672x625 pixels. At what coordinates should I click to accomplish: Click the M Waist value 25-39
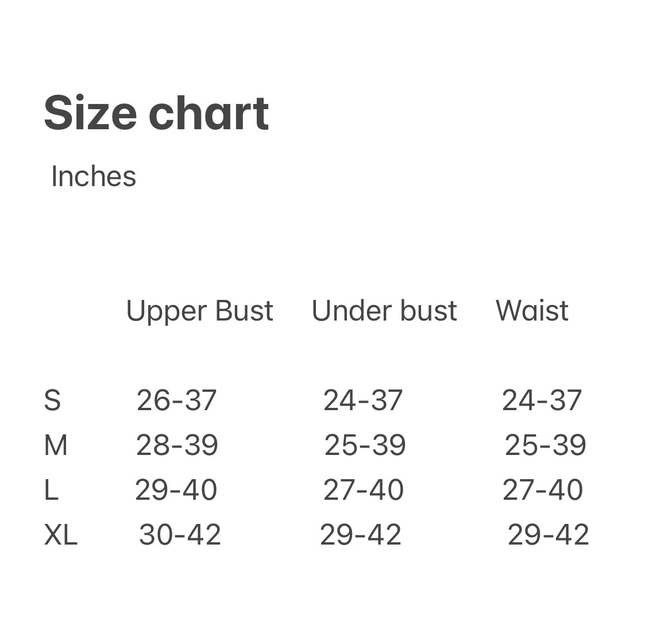(545, 445)
